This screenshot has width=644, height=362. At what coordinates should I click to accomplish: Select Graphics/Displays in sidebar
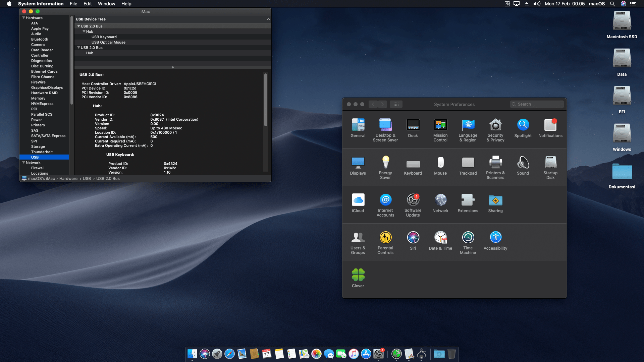(x=47, y=87)
